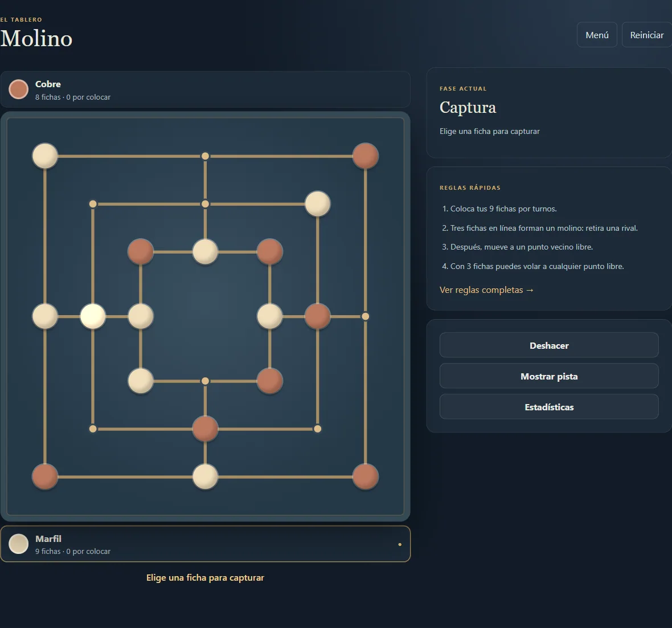Click the "Molino" title heading
The width and height of the screenshot is (672, 628).
(36, 39)
